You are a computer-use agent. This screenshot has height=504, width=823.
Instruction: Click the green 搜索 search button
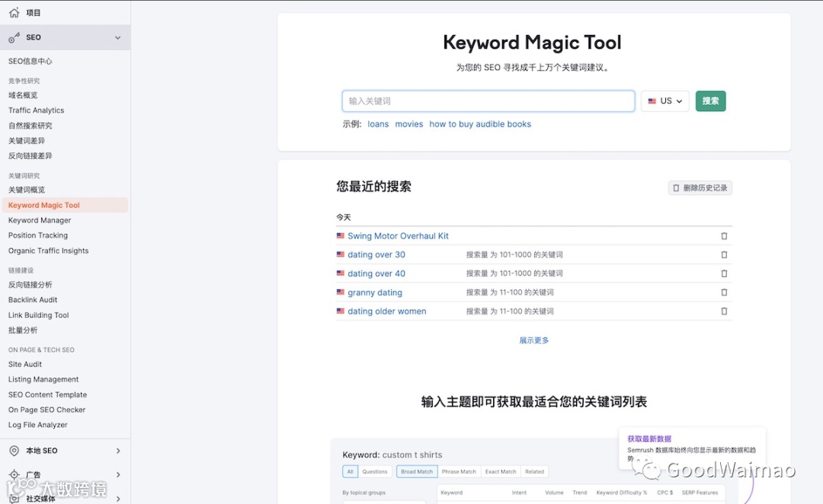pos(711,100)
